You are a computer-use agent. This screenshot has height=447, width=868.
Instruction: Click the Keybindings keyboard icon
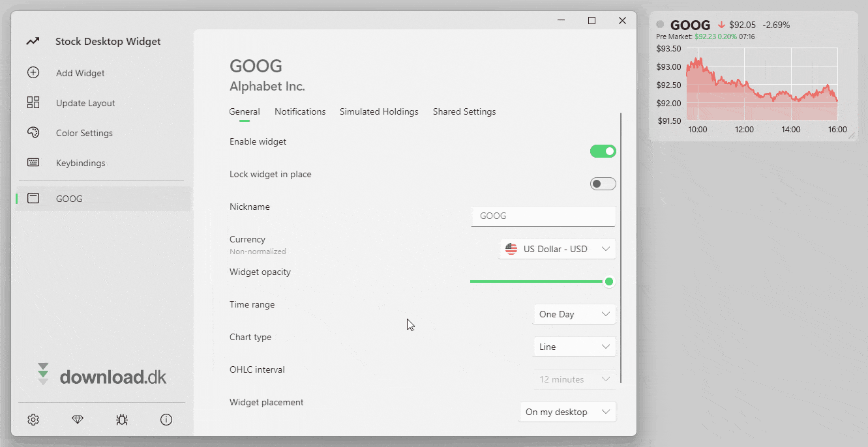pos(33,163)
